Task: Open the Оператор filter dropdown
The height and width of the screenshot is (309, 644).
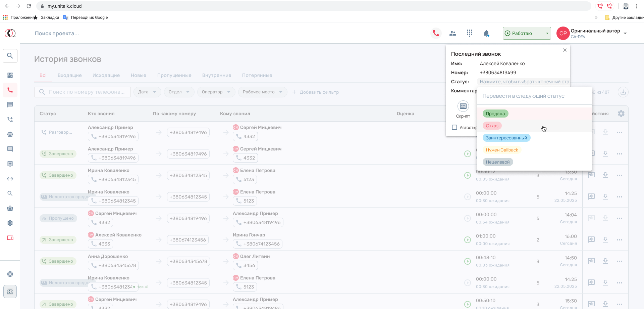Action: click(216, 92)
